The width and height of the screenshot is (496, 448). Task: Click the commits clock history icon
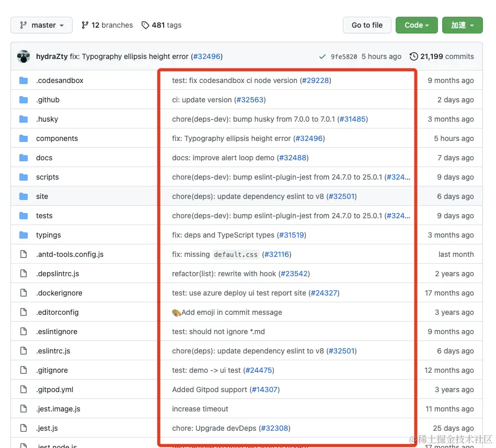pos(413,56)
